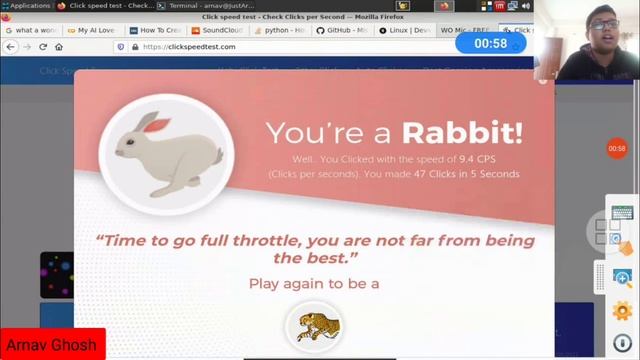Click the webcam video thumbnail
The height and width of the screenshot is (360, 640).
point(587,40)
